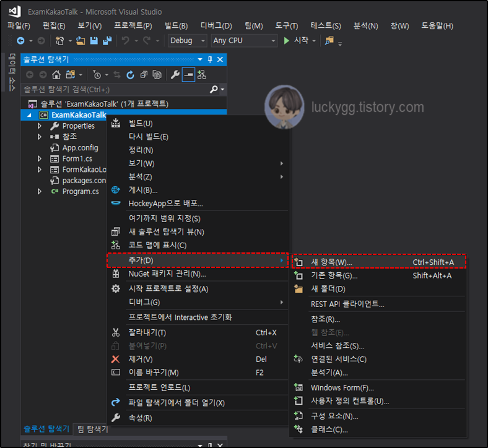Viewport: 488px width, 448px height.
Task: Click the Solution Explorer search field
Action: click(115, 90)
